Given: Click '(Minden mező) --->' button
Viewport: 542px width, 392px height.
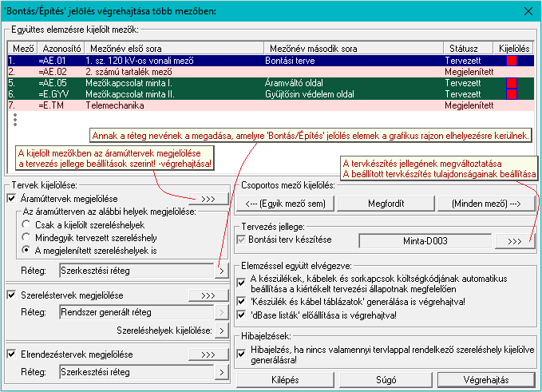Looking at the screenshot, I should coord(486,204).
